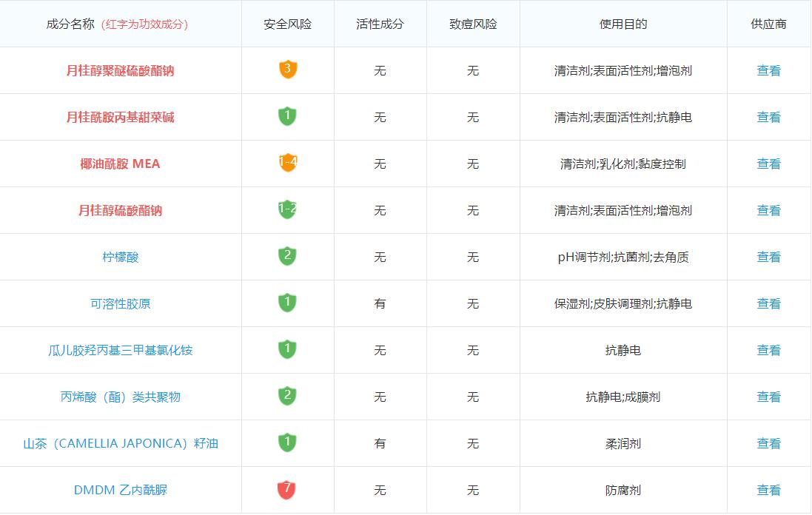
Task: Open the 柠檬酸 ingredient link
Action: pos(120,257)
